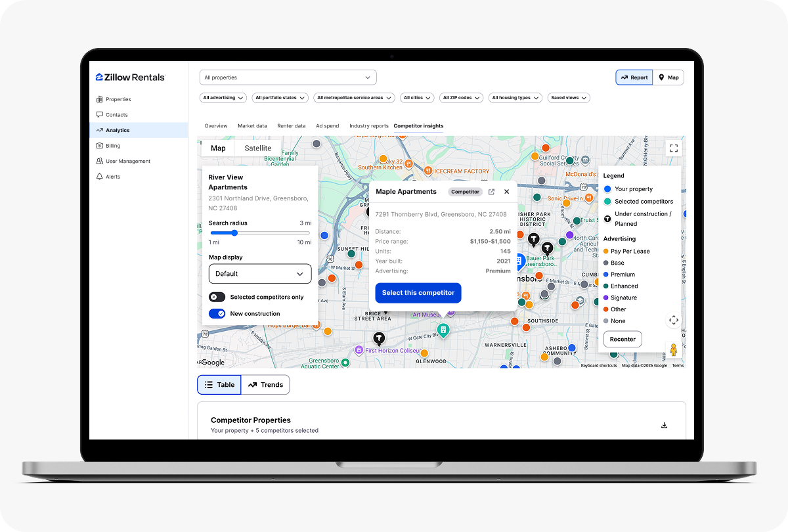Click the map camera pan control

tap(673, 320)
